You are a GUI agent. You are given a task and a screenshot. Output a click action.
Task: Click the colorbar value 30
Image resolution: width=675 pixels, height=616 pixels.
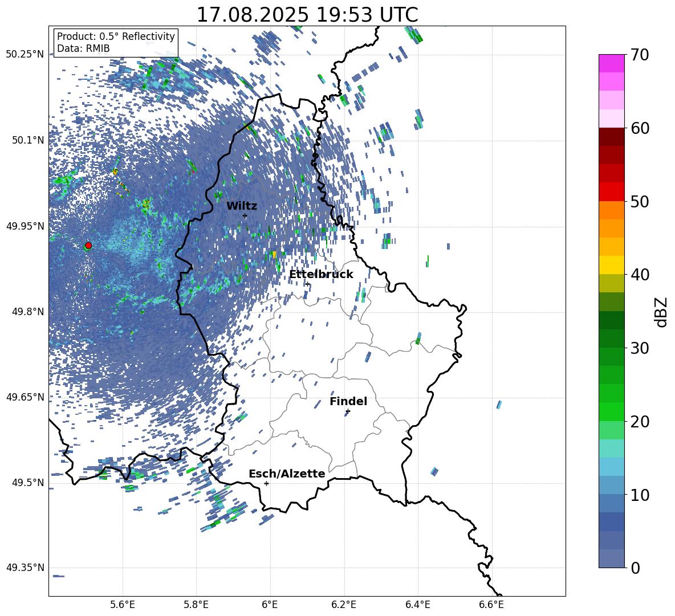click(639, 348)
